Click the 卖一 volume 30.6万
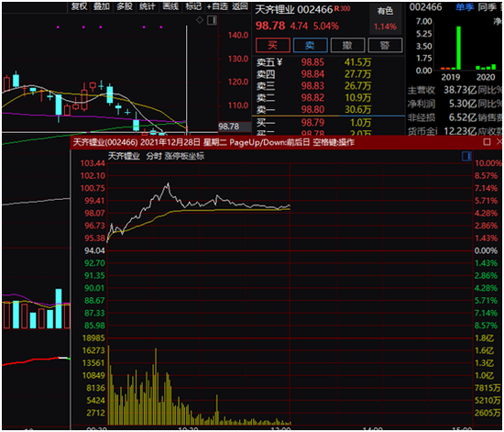 [x=357, y=109]
